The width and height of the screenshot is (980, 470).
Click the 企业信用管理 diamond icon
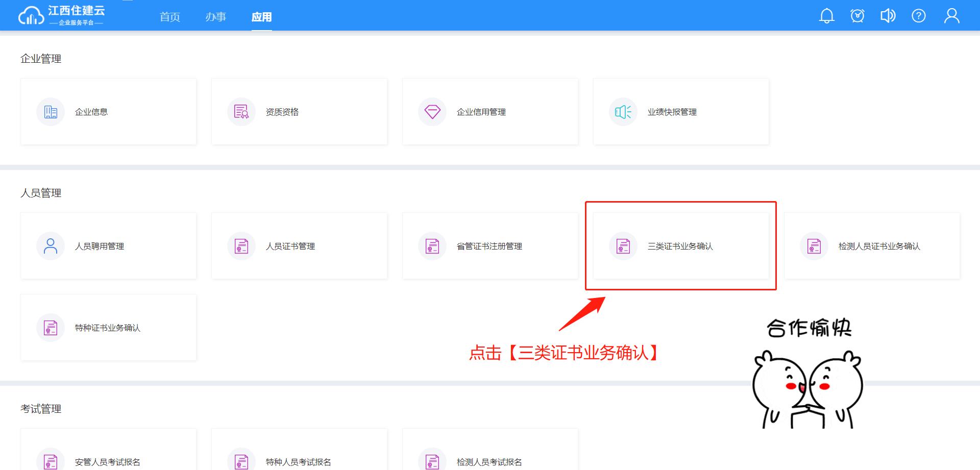pyautogui.click(x=432, y=112)
